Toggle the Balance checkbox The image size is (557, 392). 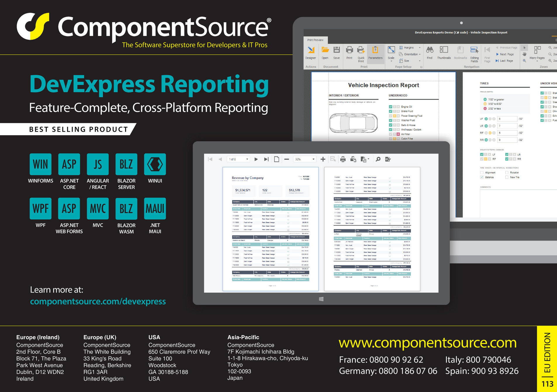pos(482,177)
